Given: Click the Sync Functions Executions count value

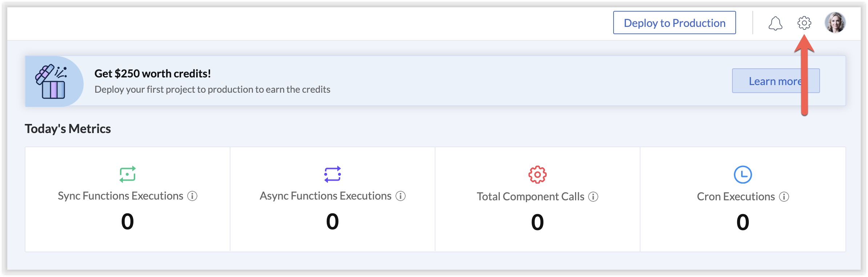Looking at the screenshot, I should 128,221.
